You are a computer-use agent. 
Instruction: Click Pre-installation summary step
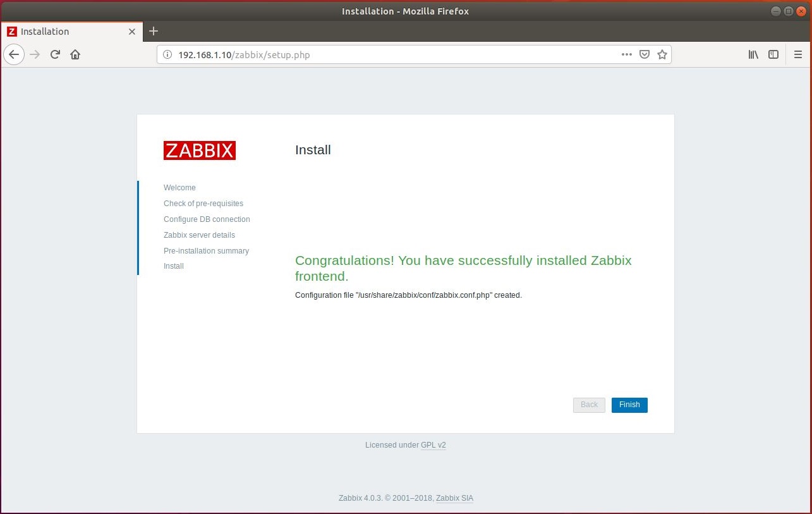(x=206, y=251)
